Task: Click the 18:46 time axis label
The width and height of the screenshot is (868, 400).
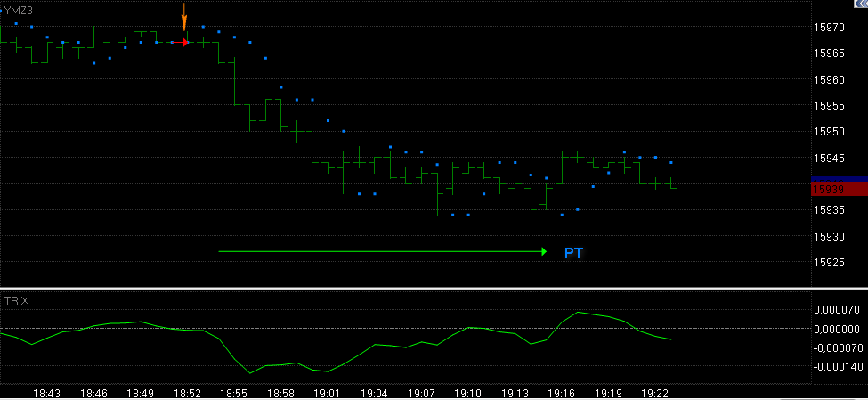Action: 93,393
